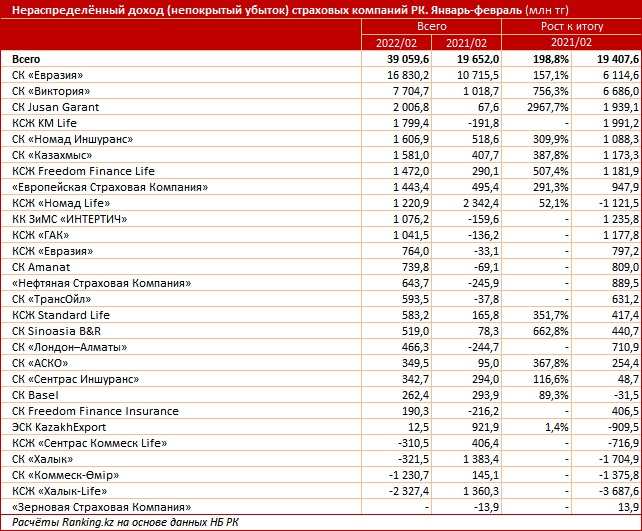The image size is (642, 531).
Task: Click the row label 'КСЖ KM Life'
Action: (44, 123)
